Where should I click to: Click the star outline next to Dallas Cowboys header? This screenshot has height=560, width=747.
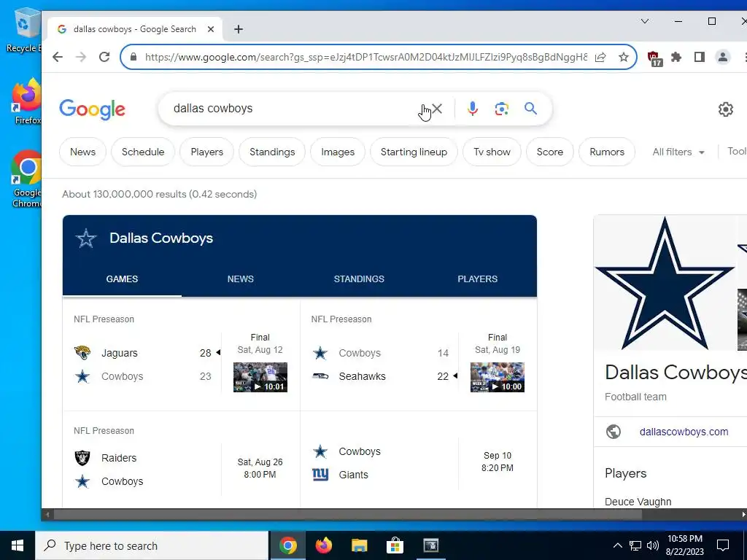point(86,238)
